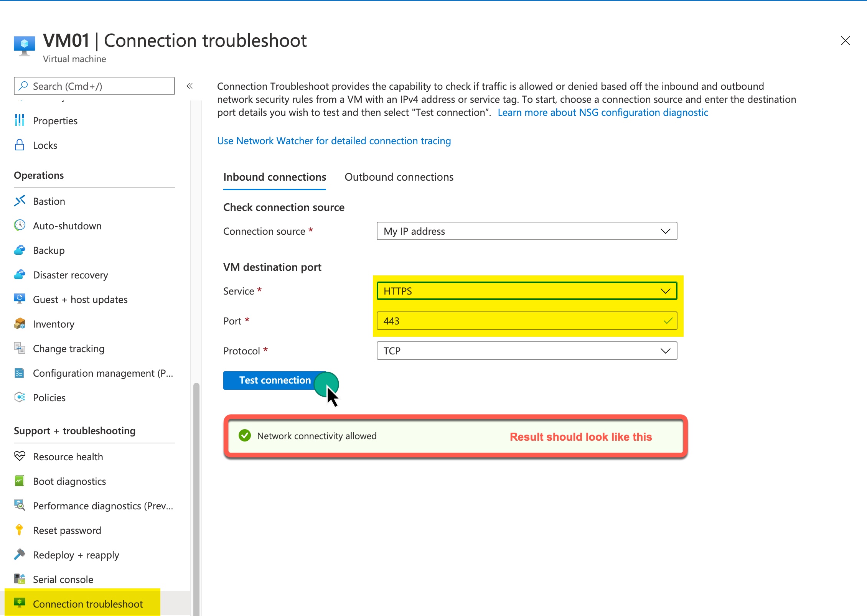Screen dimensions: 867x616
Task: Click the Reset password key icon
Action: pyautogui.click(x=20, y=530)
